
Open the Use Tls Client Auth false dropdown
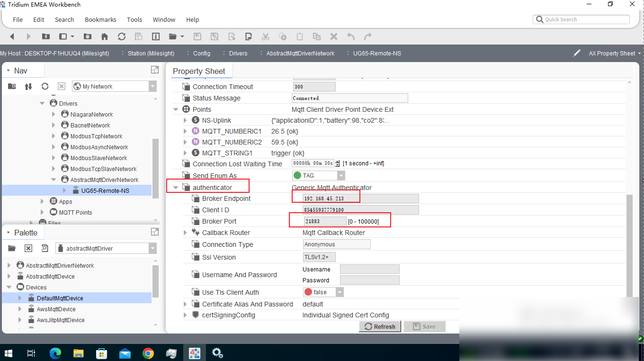[x=340, y=292]
